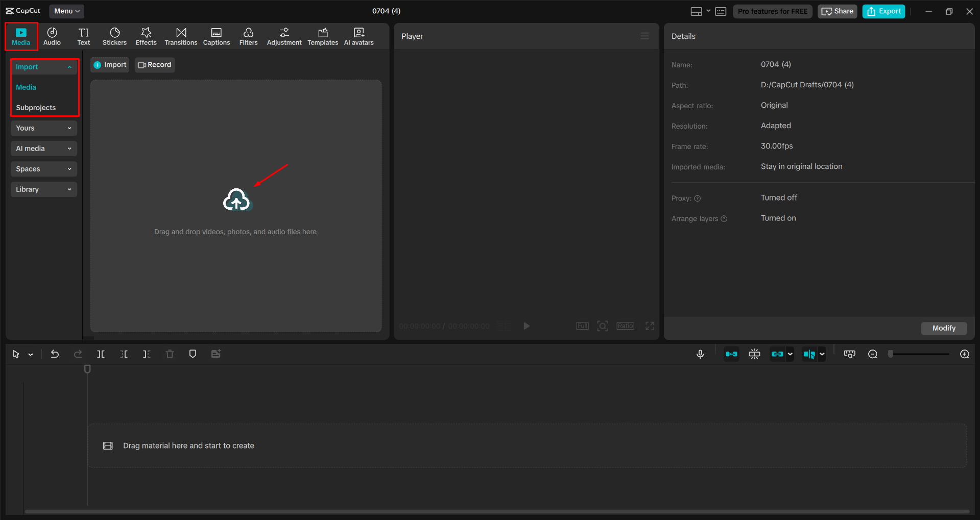The image size is (980, 520).
Task: Enable the magnetic timeline toggle
Action: [x=754, y=354]
